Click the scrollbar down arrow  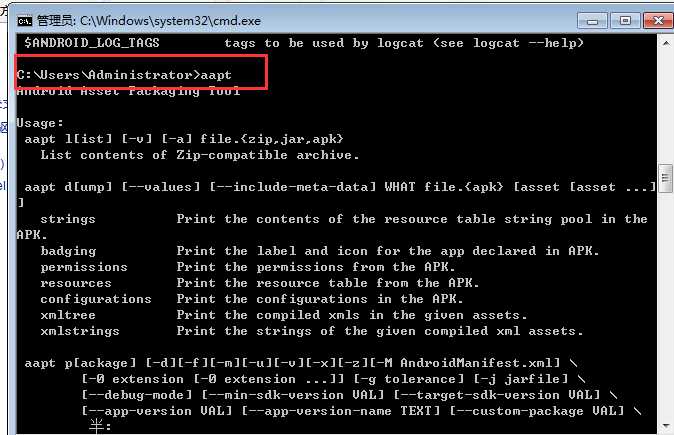(x=665, y=425)
